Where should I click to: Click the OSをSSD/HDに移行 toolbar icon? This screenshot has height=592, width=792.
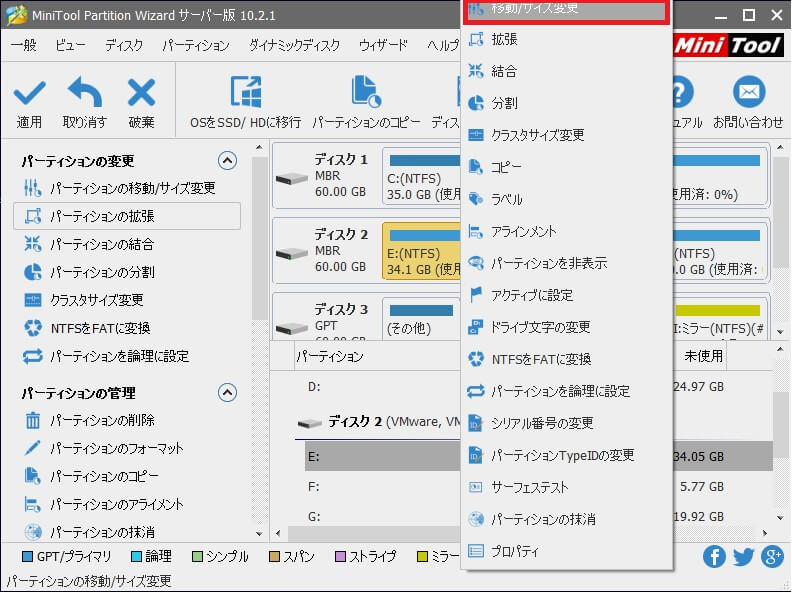pyautogui.click(x=245, y=93)
